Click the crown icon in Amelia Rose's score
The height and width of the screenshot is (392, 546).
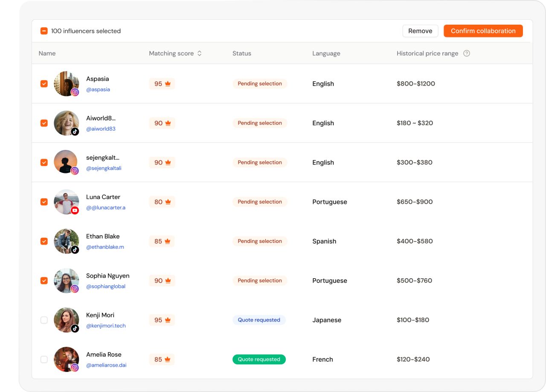click(x=168, y=360)
